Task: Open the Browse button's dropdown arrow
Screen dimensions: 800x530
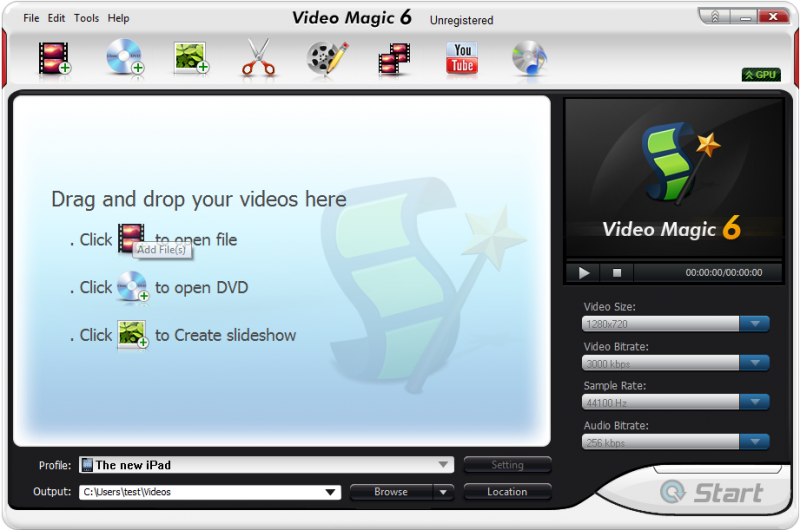Action: pos(443,492)
